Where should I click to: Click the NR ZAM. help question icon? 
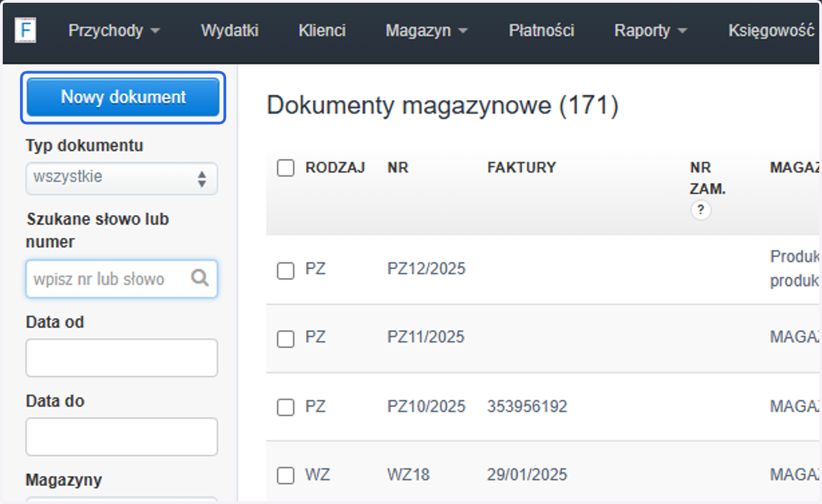pos(700,210)
